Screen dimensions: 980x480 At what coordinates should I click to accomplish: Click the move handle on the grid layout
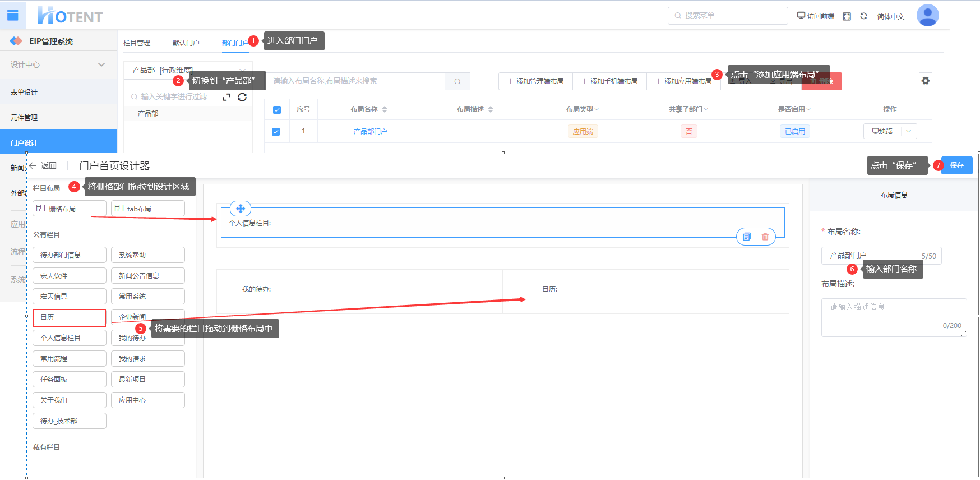(x=241, y=209)
